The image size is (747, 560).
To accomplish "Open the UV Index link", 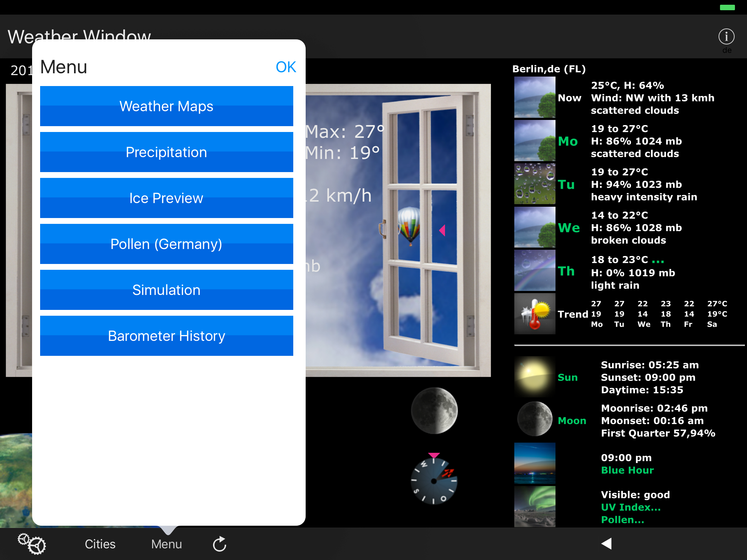I will 631,507.
